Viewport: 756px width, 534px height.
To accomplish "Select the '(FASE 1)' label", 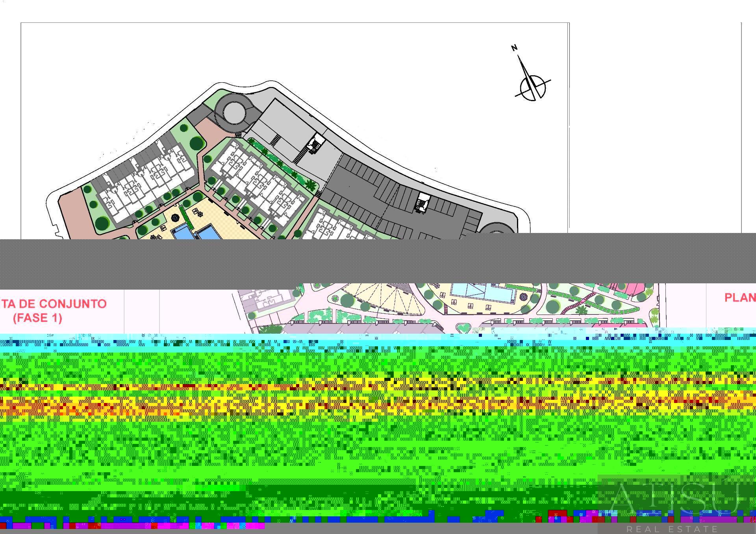I will [x=38, y=318].
